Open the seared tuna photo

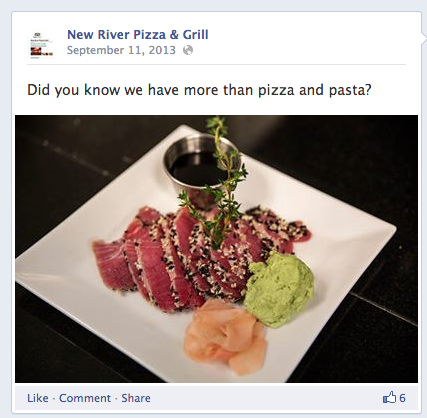pyautogui.click(x=216, y=249)
